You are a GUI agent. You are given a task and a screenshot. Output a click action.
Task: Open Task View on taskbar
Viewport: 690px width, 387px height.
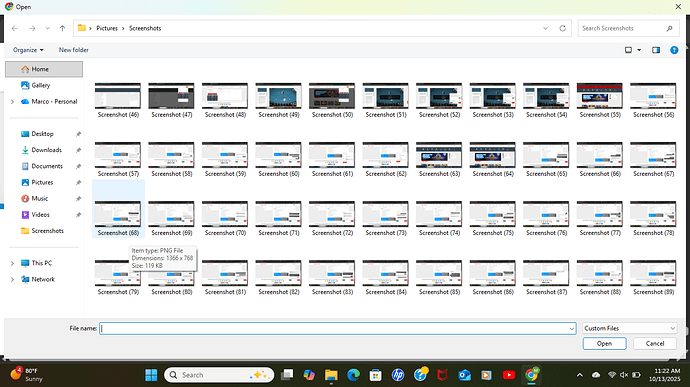point(287,375)
